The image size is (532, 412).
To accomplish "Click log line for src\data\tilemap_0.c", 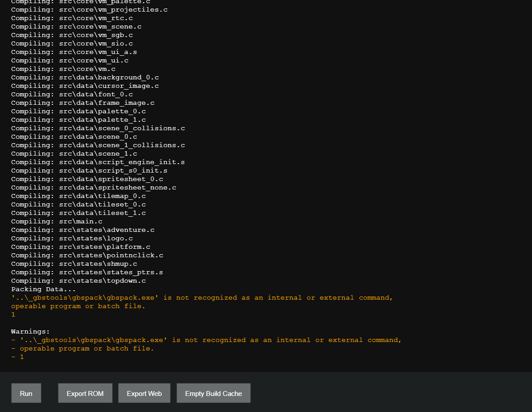I will point(78,196).
